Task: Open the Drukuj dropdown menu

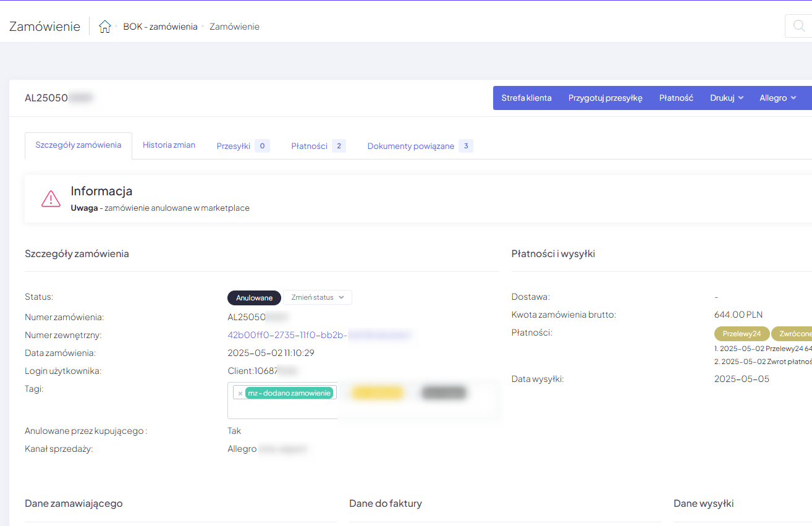Action: [x=726, y=98]
